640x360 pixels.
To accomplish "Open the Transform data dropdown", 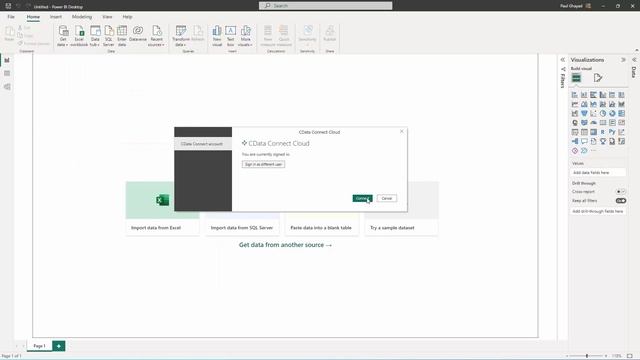I will pos(180,36).
